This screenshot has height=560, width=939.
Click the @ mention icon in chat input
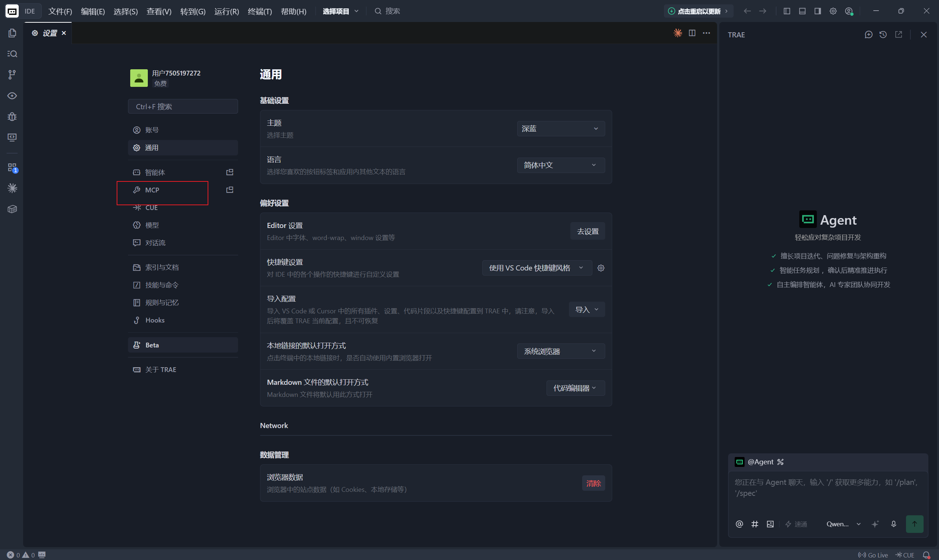point(739,524)
